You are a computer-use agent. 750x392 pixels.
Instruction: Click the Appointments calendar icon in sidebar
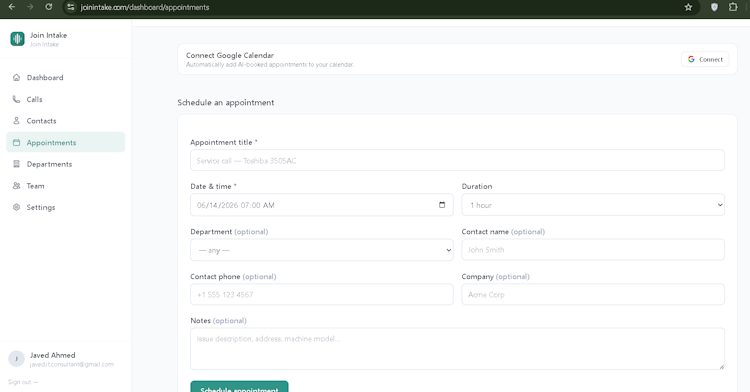point(16,142)
